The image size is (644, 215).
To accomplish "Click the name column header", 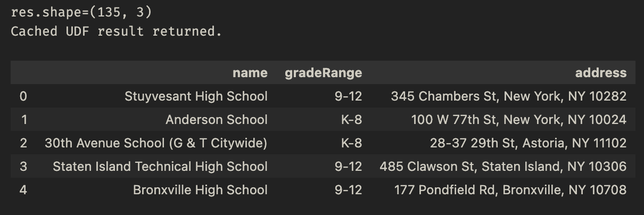I will point(250,73).
